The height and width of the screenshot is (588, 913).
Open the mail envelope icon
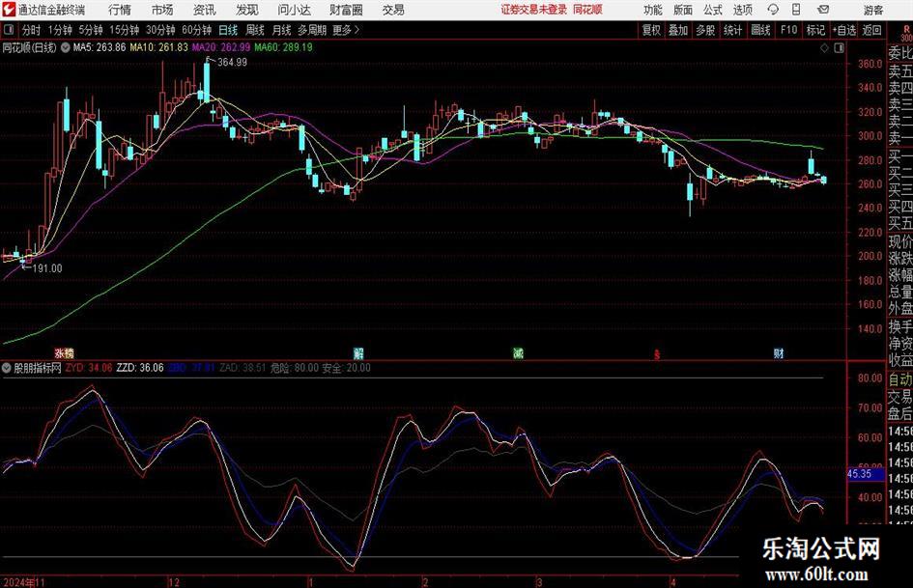[x=823, y=10]
